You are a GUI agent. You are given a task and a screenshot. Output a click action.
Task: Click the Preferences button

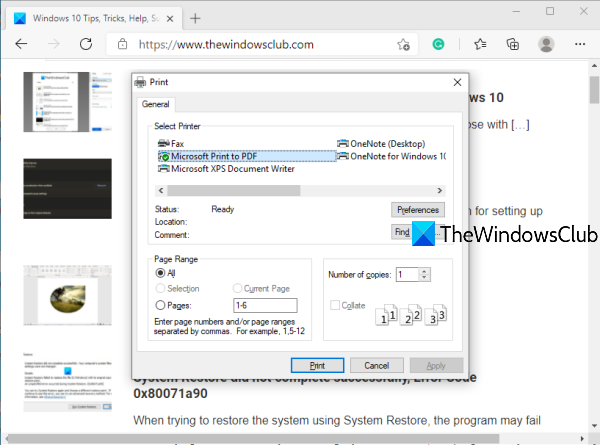click(418, 210)
